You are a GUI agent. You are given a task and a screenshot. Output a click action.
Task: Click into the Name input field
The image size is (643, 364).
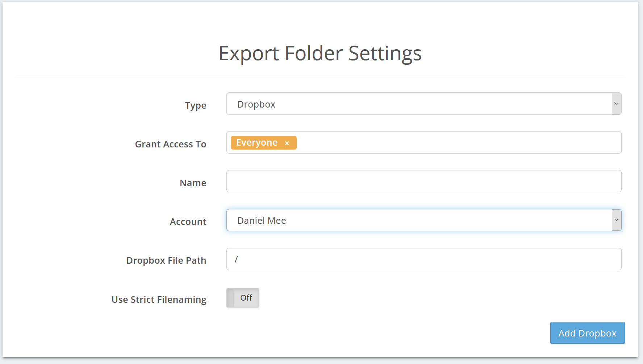424,181
